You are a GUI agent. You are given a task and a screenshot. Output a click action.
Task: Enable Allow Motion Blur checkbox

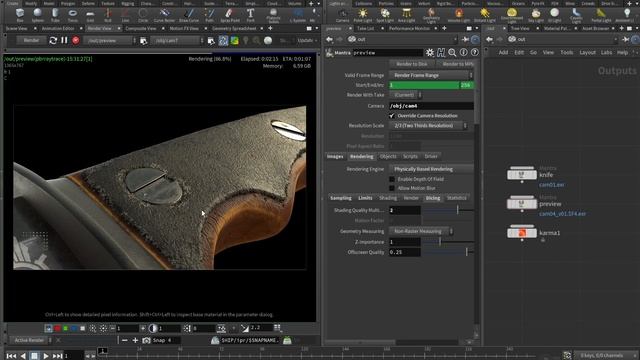tap(392, 188)
